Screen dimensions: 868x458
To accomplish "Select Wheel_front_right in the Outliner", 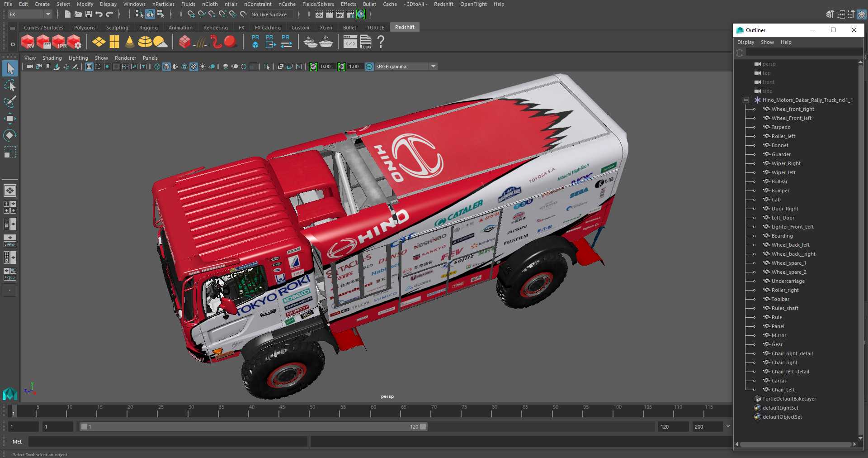I will pos(793,109).
